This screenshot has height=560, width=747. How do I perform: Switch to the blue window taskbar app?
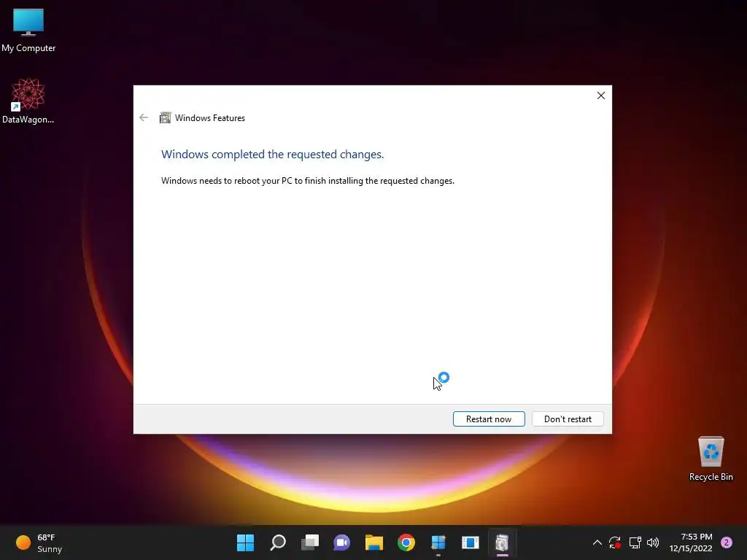pos(471,542)
